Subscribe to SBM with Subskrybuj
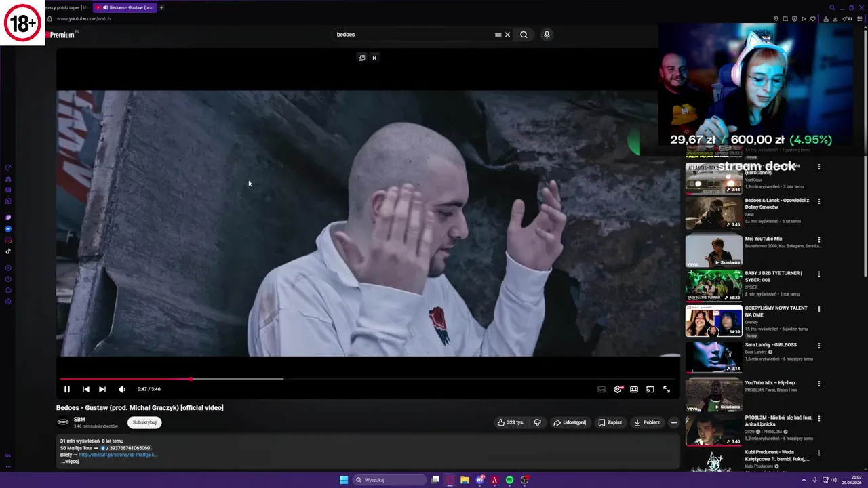This screenshot has width=868, height=488. 144,422
